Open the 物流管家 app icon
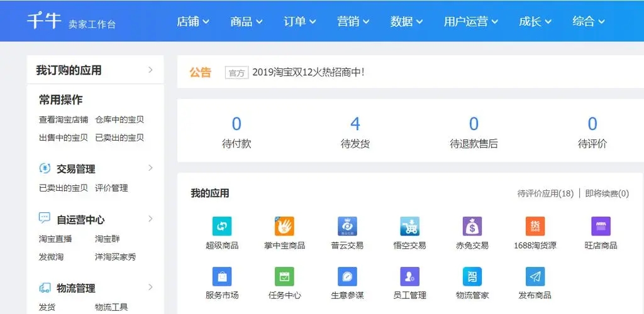 point(472,276)
